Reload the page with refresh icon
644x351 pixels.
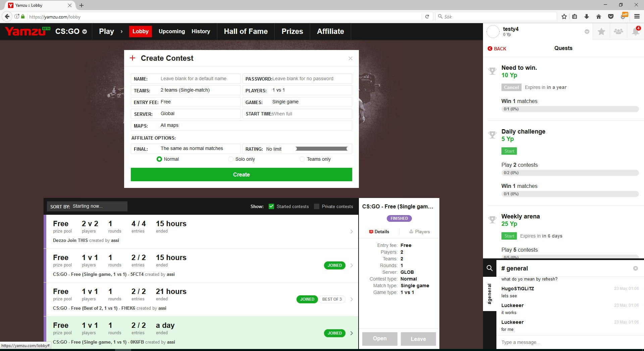427,16
